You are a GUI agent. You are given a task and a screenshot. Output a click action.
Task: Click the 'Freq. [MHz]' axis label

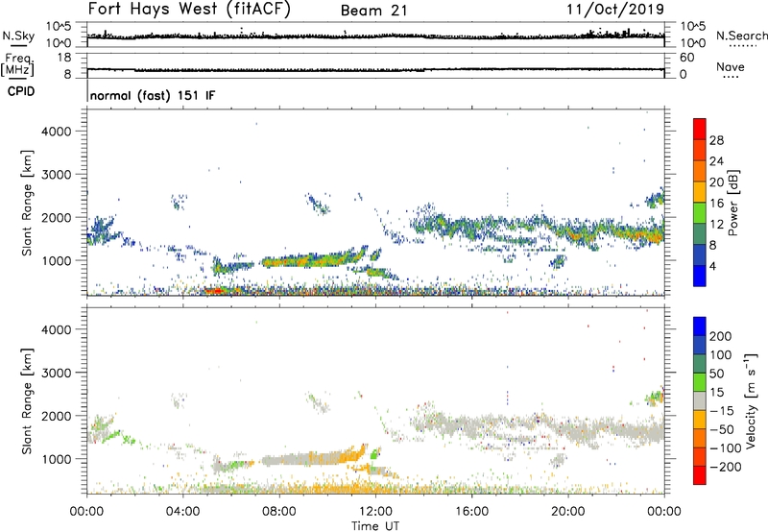click(x=17, y=65)
